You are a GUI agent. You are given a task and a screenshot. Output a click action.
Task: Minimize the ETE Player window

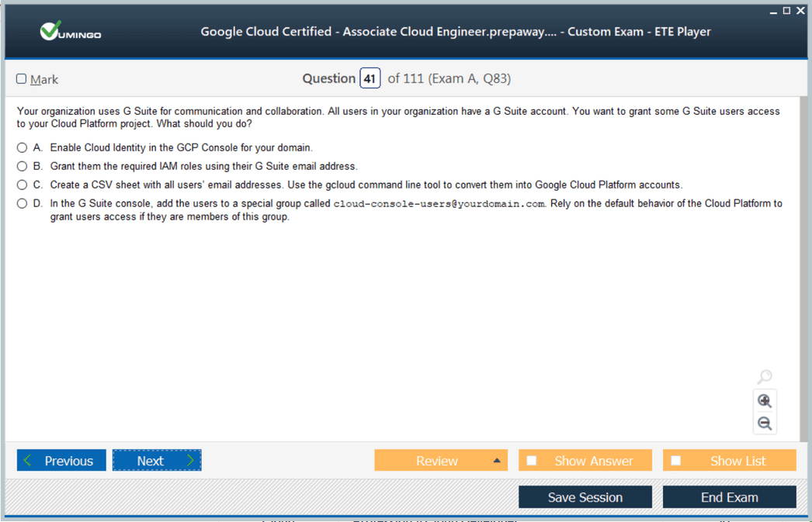point(773,11)
